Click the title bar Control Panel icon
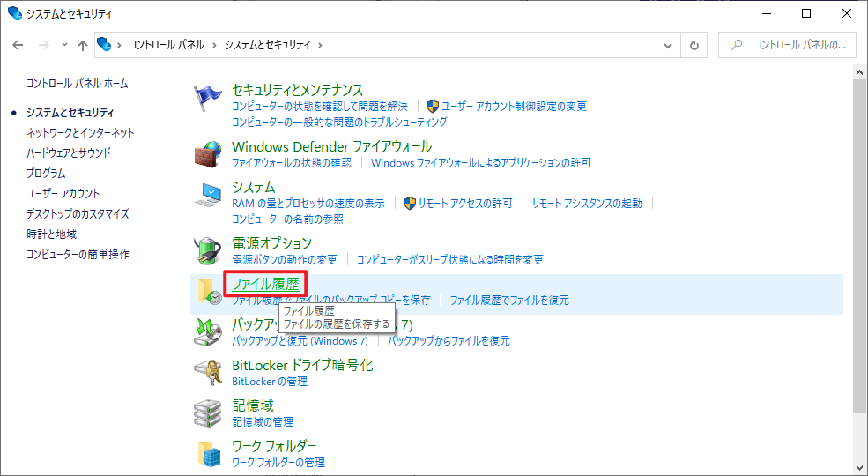This screenshot has width=868, height=476. tap(15, 12)
